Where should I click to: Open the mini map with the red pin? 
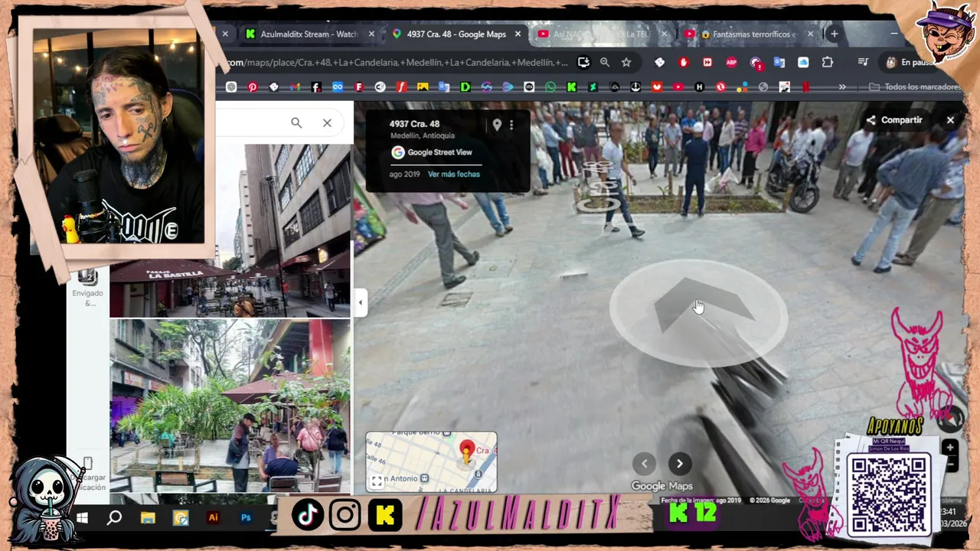[431, 461]
